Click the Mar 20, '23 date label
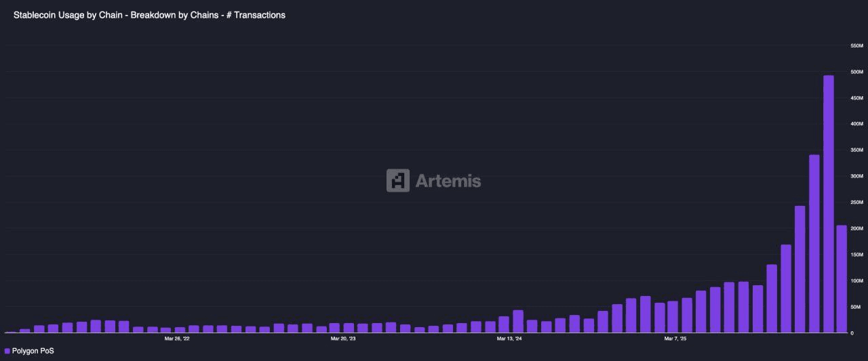868x361 pixels. 343,338
